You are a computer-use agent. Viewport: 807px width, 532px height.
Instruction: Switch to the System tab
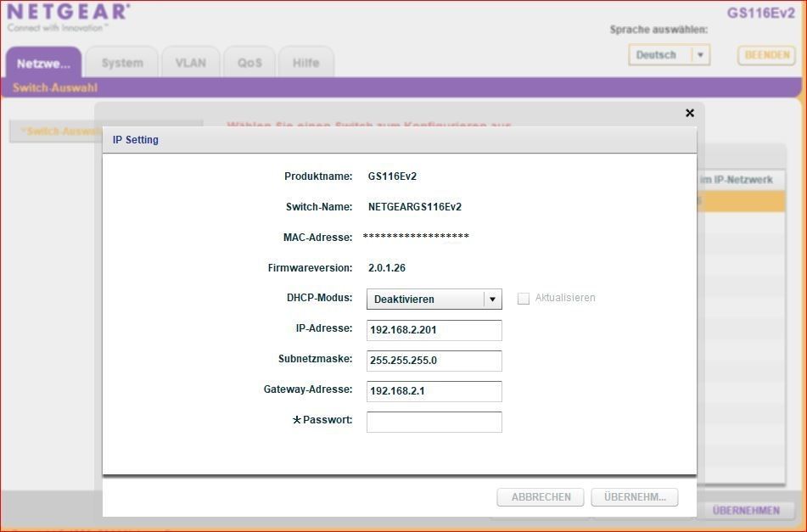coord(122,63)
